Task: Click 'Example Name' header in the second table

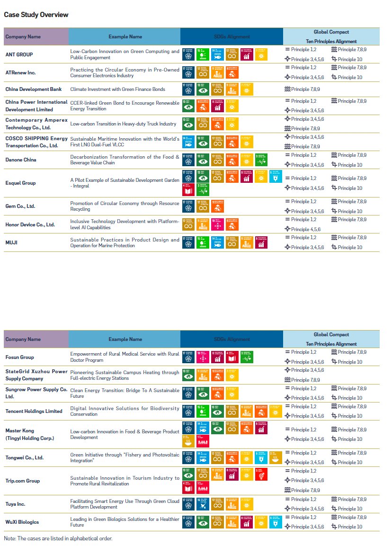Action: pos(125,339)
